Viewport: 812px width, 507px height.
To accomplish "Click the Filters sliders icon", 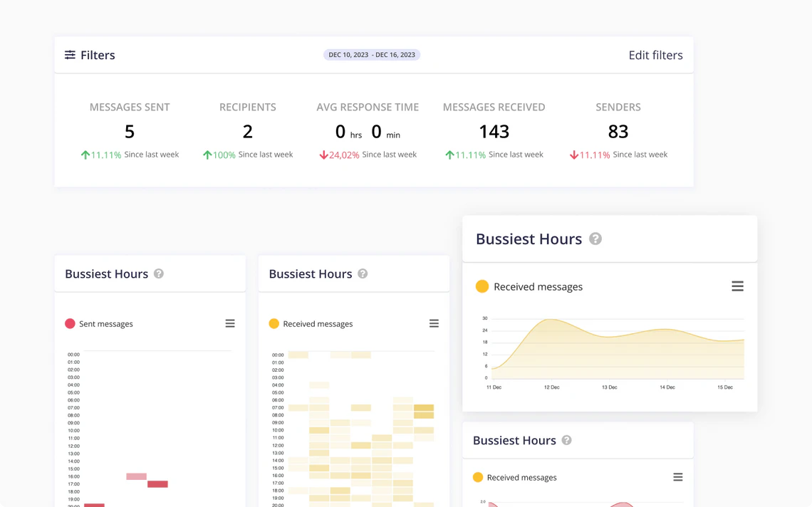I will click(x=69, y=54).
